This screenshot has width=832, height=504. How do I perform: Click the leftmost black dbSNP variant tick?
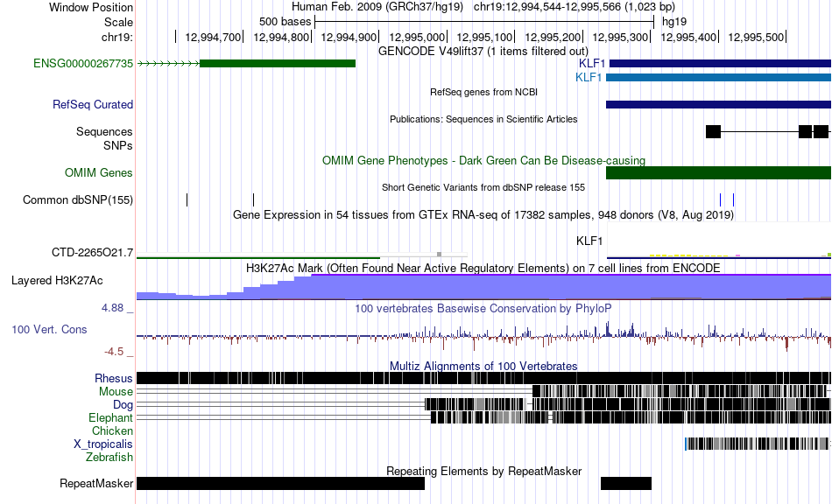tap(187, 199)
